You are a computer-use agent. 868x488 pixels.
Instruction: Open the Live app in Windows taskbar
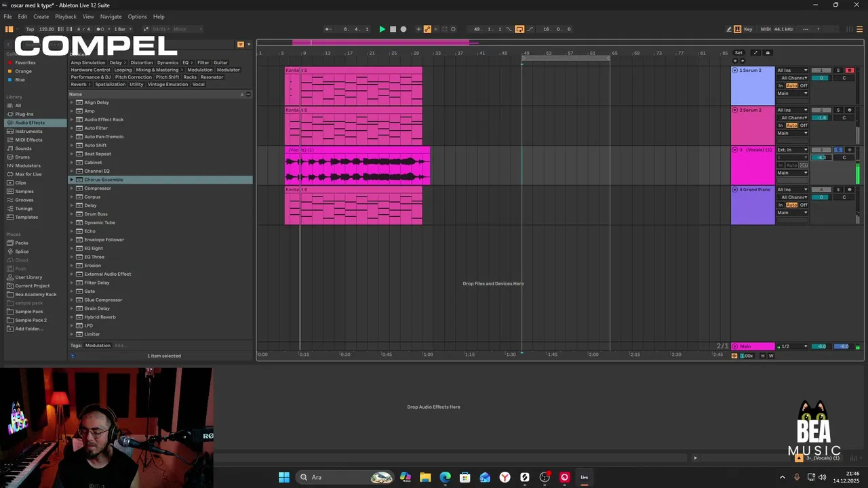tap(584, 477)
